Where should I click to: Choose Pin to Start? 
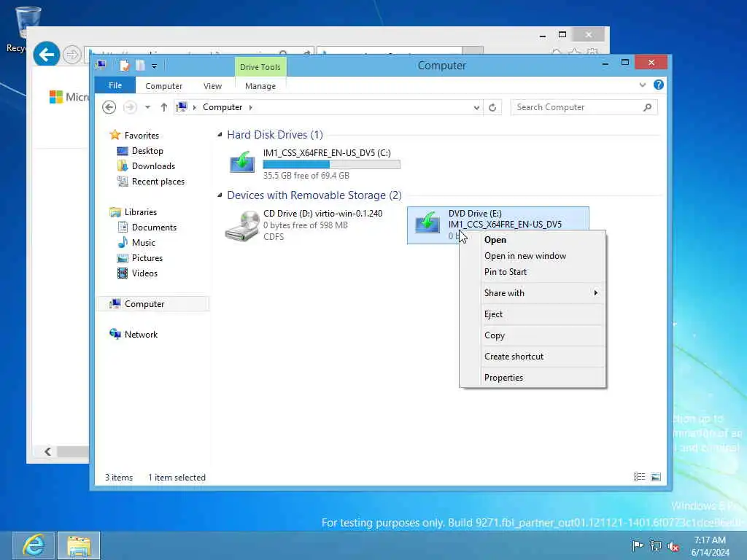pos(533,272)
